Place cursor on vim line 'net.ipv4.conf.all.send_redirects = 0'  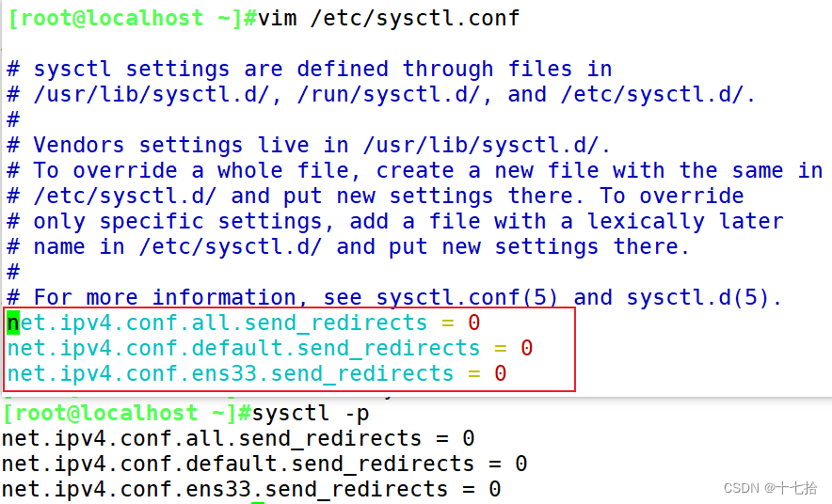click(244, 323)
